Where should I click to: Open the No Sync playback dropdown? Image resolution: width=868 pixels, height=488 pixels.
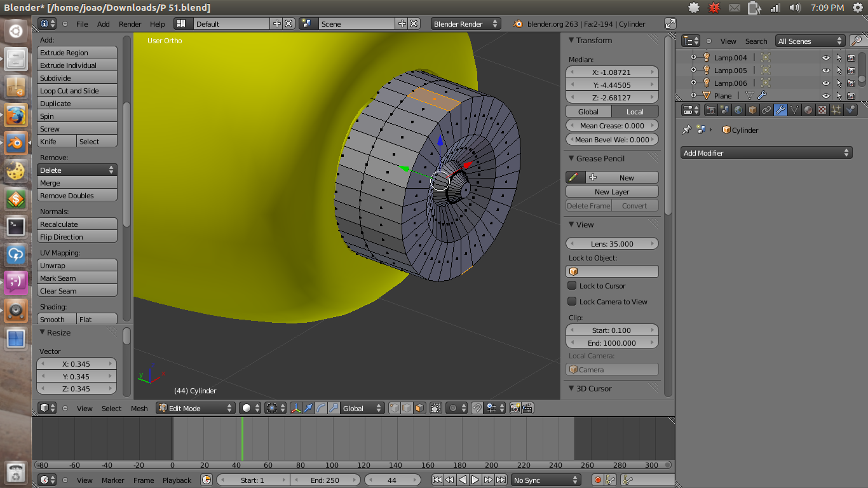click(x=545, y=480)
